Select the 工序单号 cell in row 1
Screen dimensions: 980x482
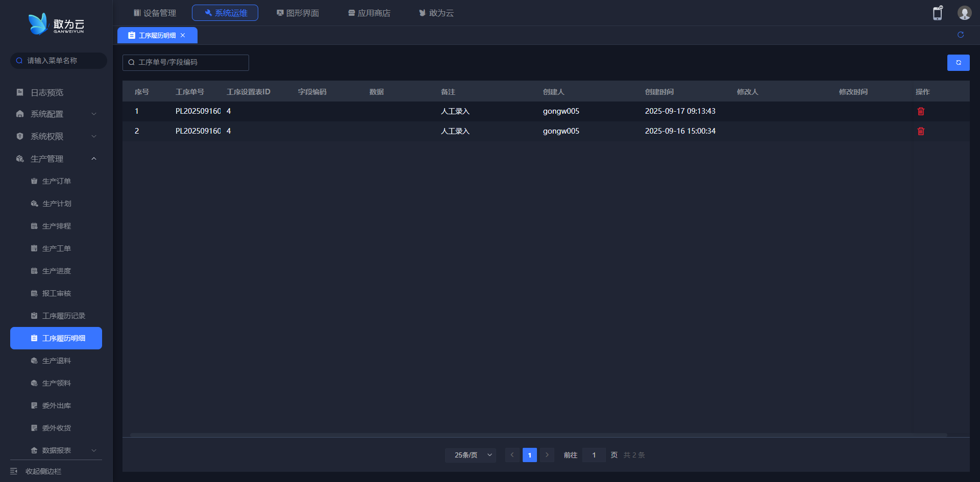[198, 111]
